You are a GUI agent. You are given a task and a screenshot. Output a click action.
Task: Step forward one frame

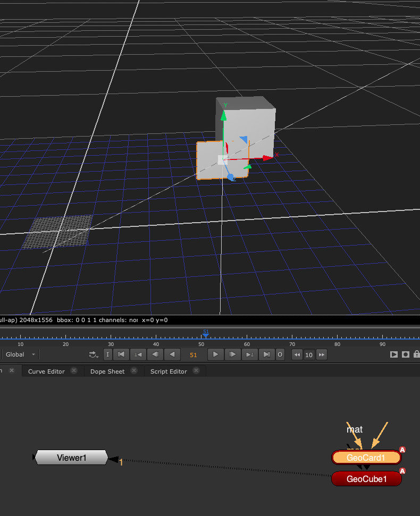[x=232, y=354]
